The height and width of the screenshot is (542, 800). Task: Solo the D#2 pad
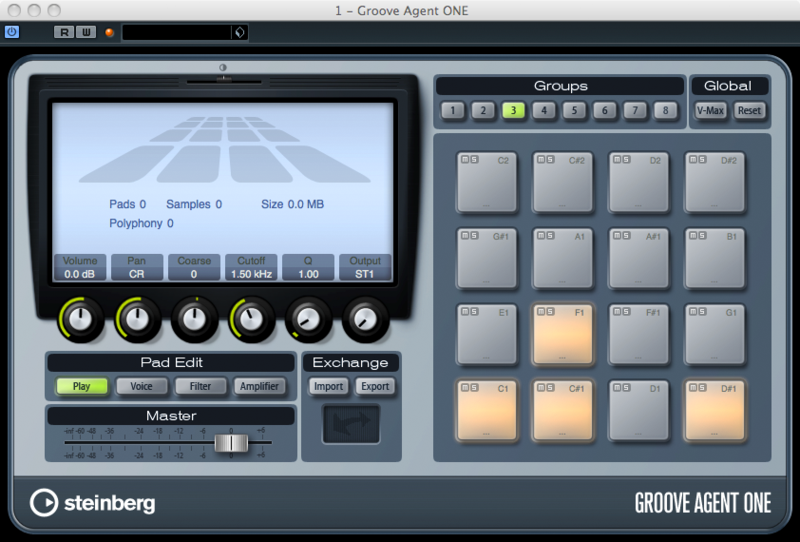[x=702, y=160]
